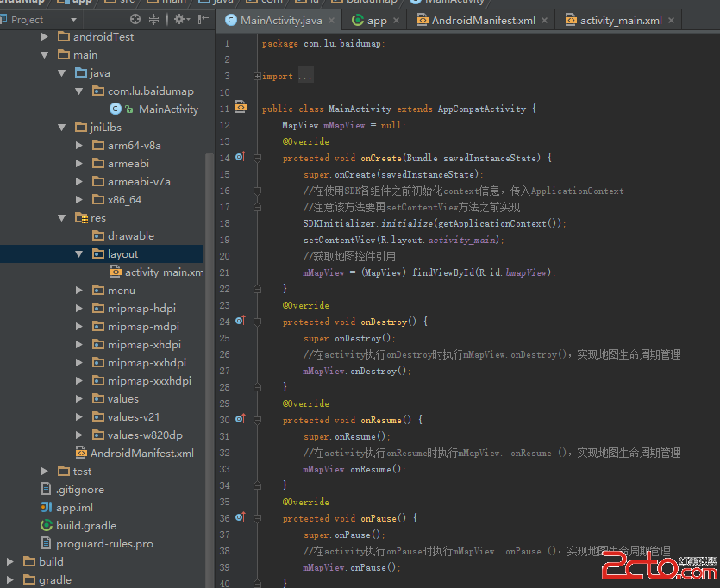
Task: Click the override gutter icon beside onPause
Action: coord(241,518)
